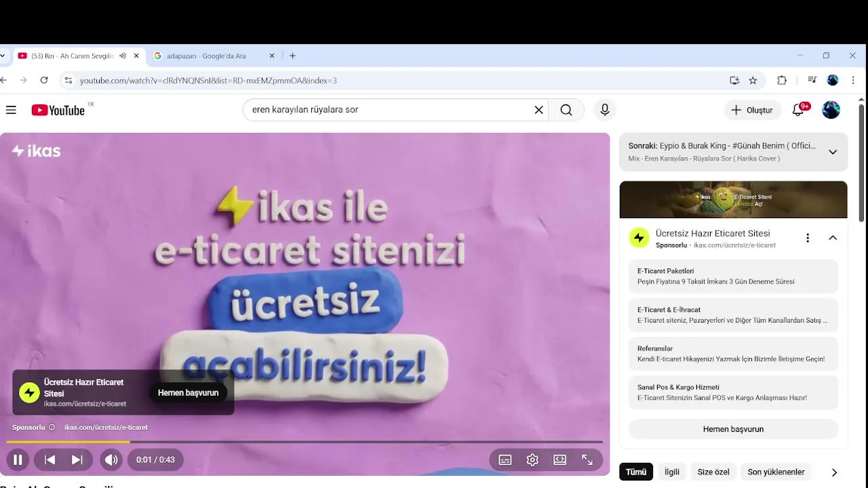This screenshot has height=488, width=868.
Task: Open the Referanslar link
Action: coord(733,354)
